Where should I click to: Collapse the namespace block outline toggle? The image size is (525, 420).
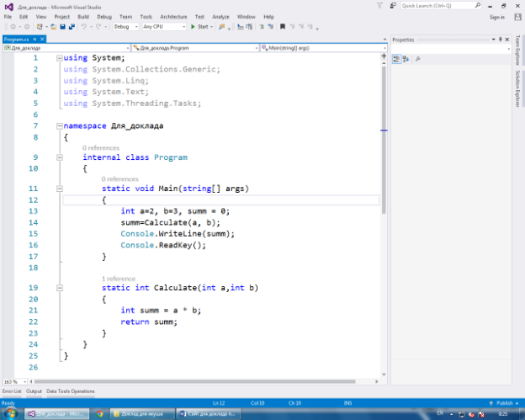58,125
